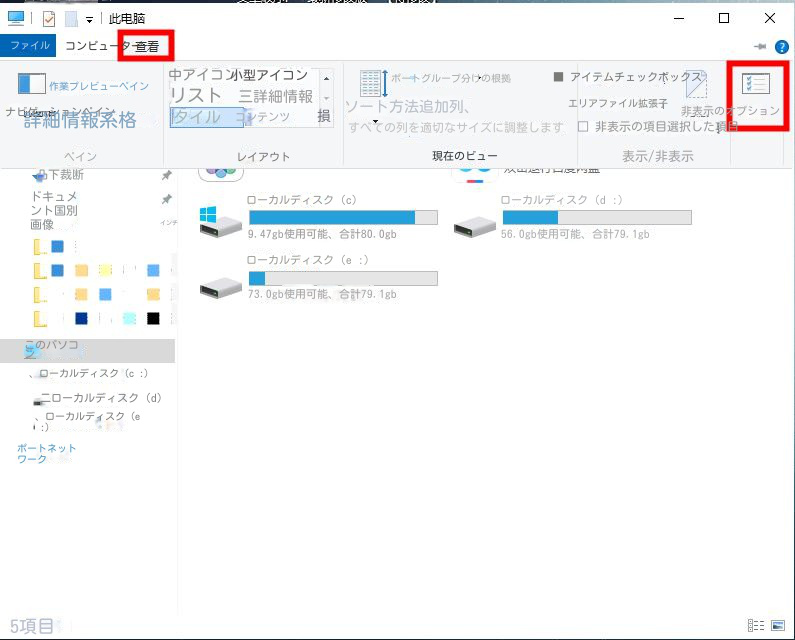Open Help with the blue question mark icon
795x640 pixels.
[x=781, y=47]
